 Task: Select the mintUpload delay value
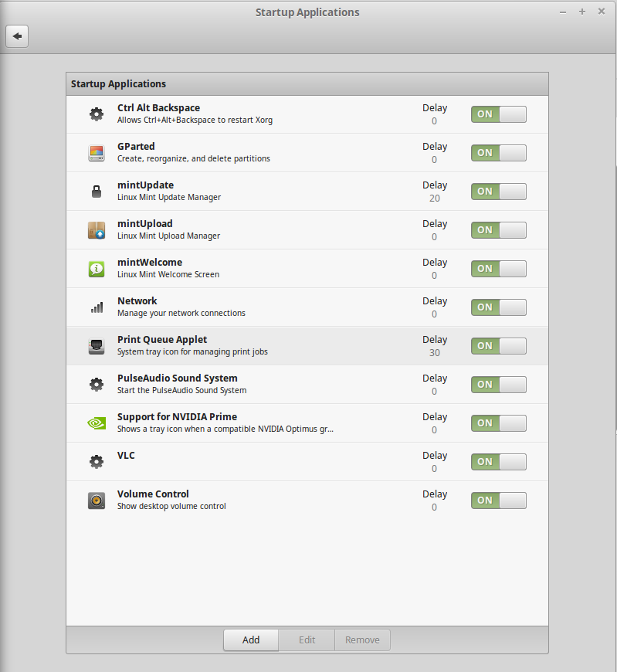coord(434,237)
